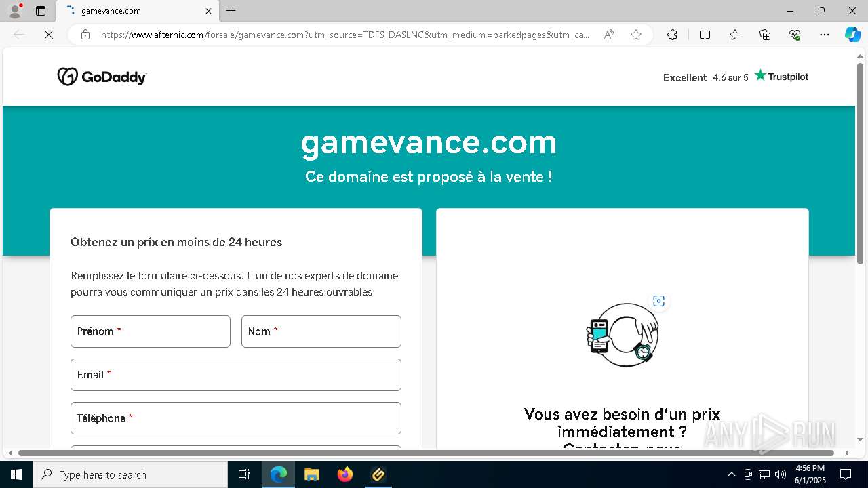Viewport: 868px width, 488px height.
Task: Open Edge Settings and more menu
Action: 825,35
